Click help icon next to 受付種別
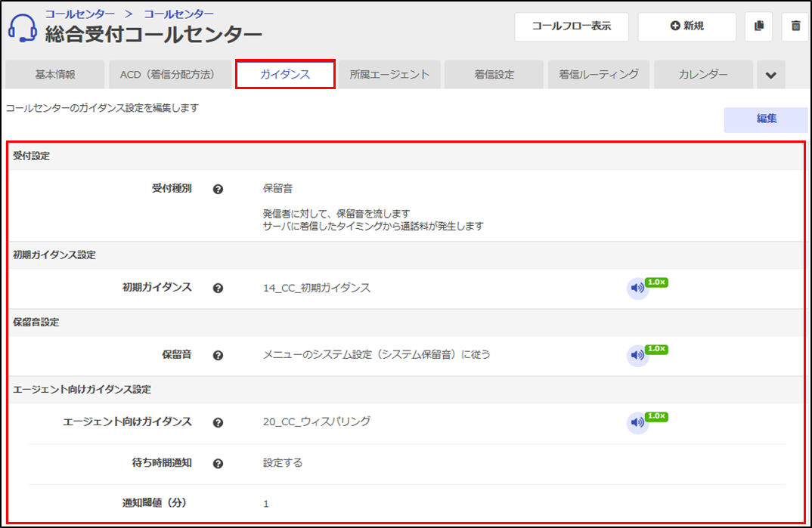 (x=218, y=190)
